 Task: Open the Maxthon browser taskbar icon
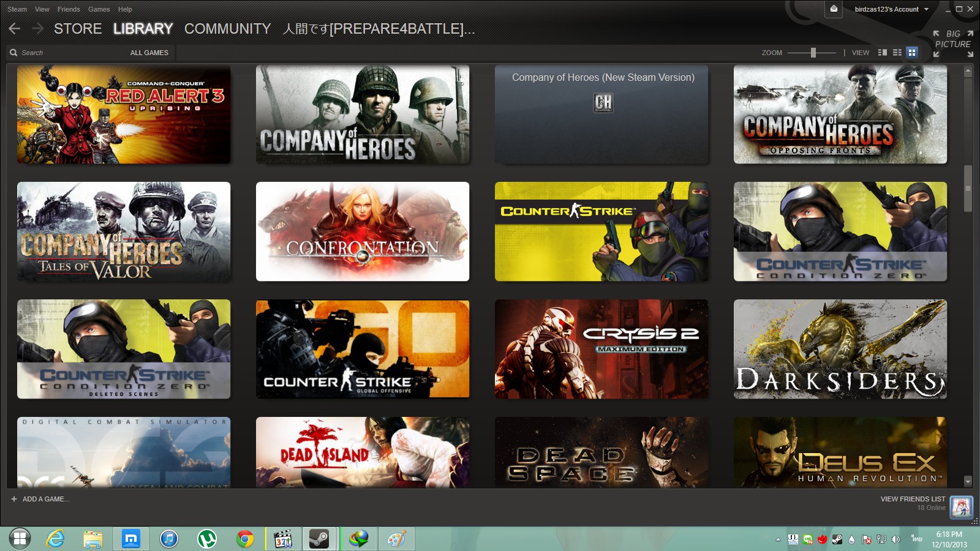(131, 539)
